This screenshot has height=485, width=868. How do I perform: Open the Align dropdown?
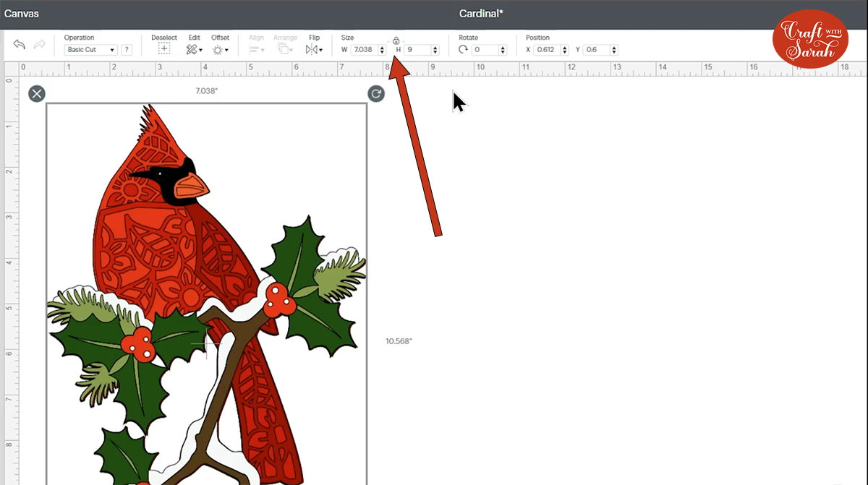coord(256,49)
